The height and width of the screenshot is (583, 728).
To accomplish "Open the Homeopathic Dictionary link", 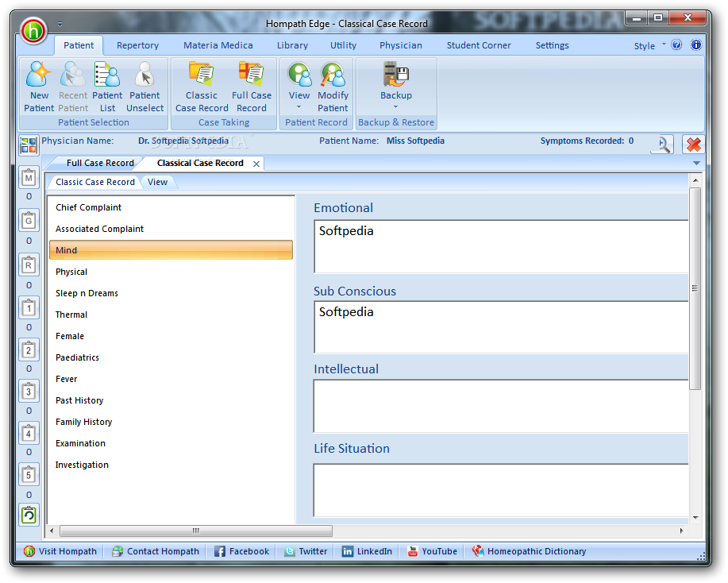I will [529, 551].
